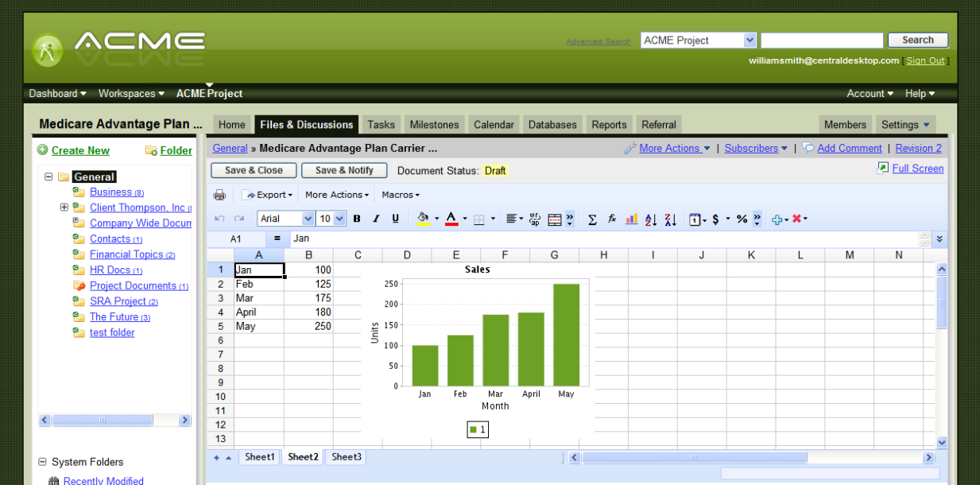Screen dimensions: 980x485
Task: Click the merge cells icon
Action: click(554, 219)
